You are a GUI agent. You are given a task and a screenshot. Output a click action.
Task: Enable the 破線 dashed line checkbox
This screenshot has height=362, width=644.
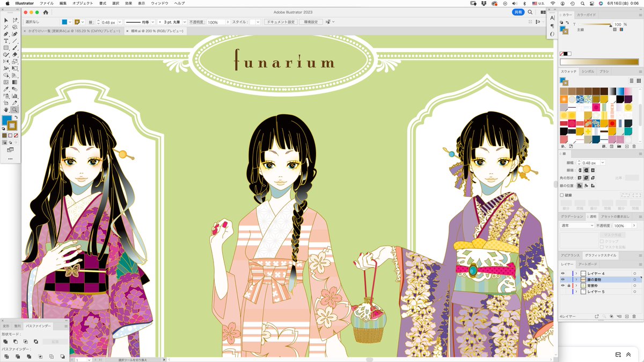coord(562,195)
